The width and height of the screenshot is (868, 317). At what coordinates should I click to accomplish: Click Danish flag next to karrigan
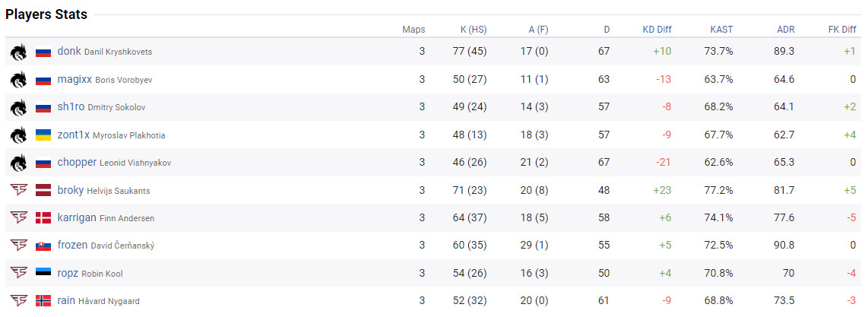(43, 218)
